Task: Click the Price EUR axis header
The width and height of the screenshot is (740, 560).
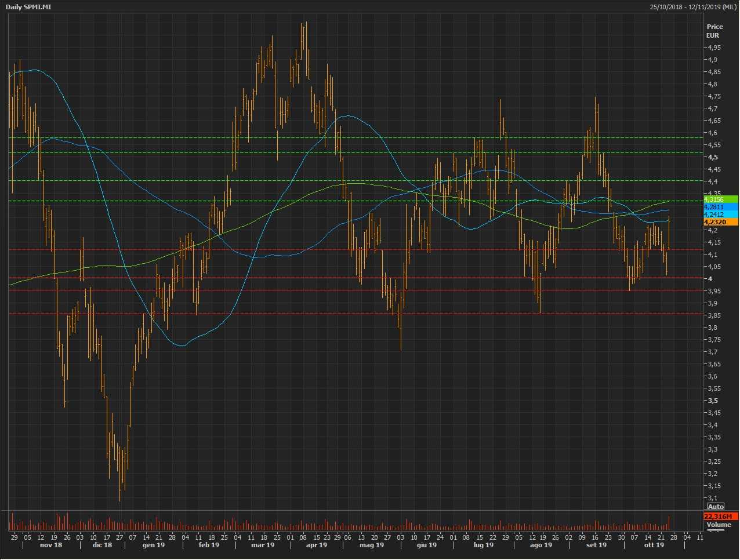Action: pos(714,31)
